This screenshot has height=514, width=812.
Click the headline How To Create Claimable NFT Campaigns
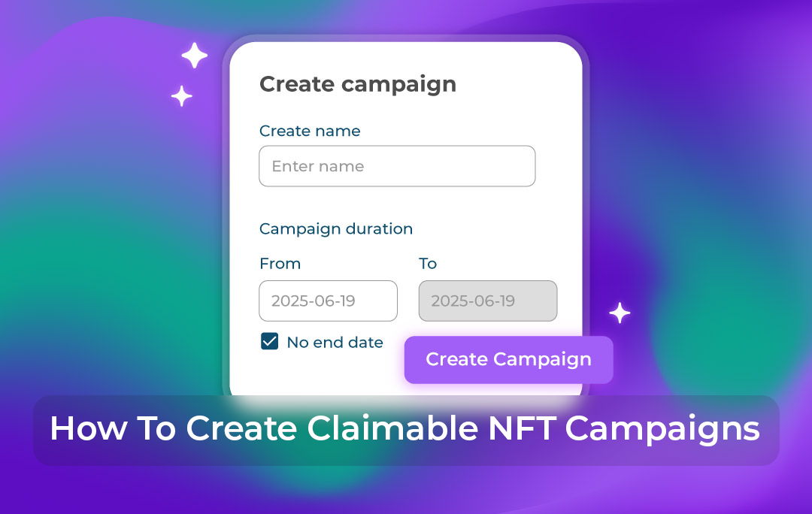click(406, 428)
